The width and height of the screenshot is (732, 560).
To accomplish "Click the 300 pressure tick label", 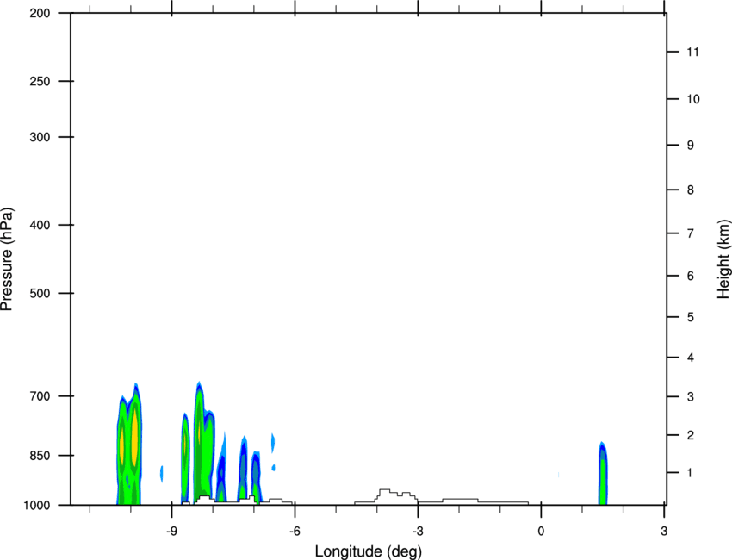I will coord(40,137).
